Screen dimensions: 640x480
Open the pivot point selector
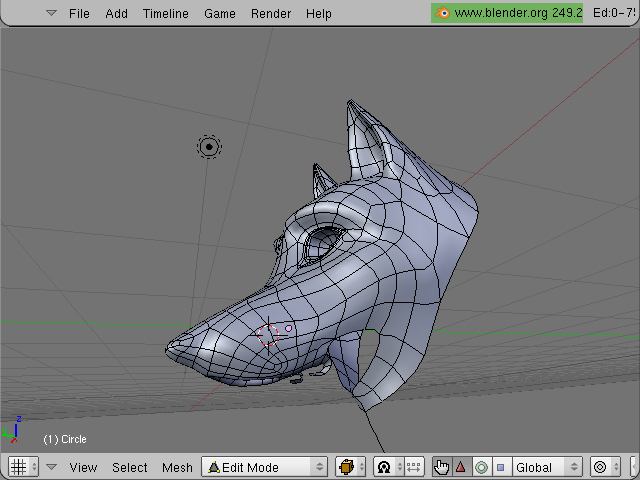[388, 467]
